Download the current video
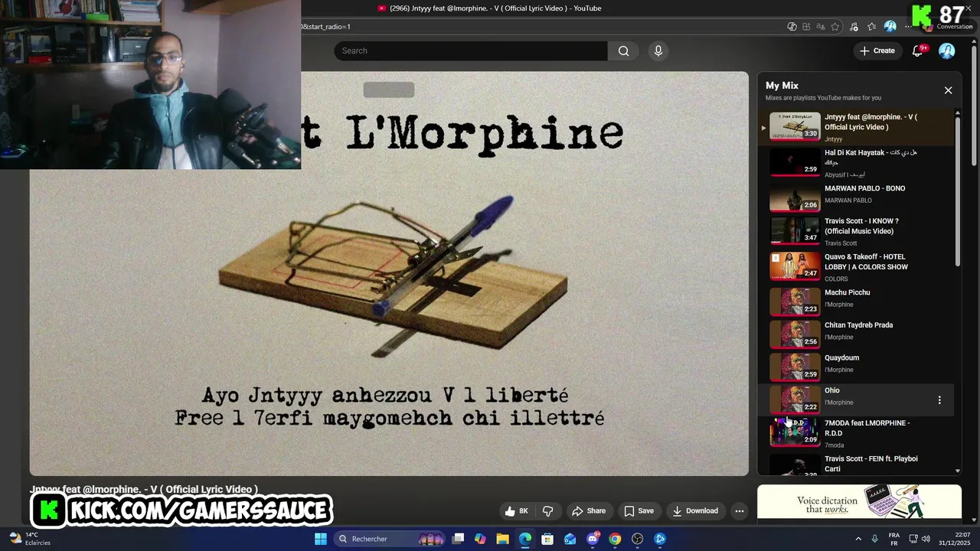The image size is (980, 551). tap(695, 510)
